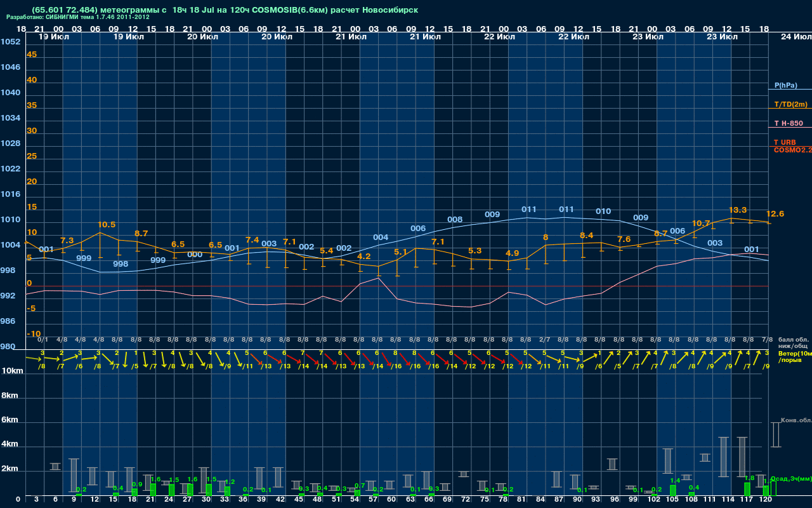Click the 'балл обл. ниж/общ' legend label
Image resolution: width=812 pixels, height=508 pixels.
point(793,343)
